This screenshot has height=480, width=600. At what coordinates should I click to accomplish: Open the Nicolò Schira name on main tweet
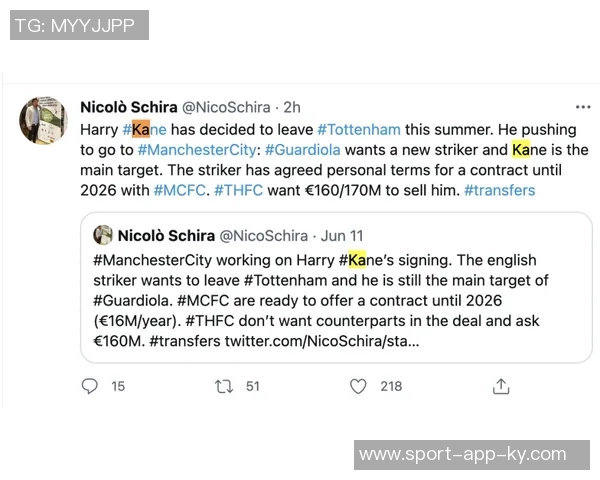click(127, 107)
